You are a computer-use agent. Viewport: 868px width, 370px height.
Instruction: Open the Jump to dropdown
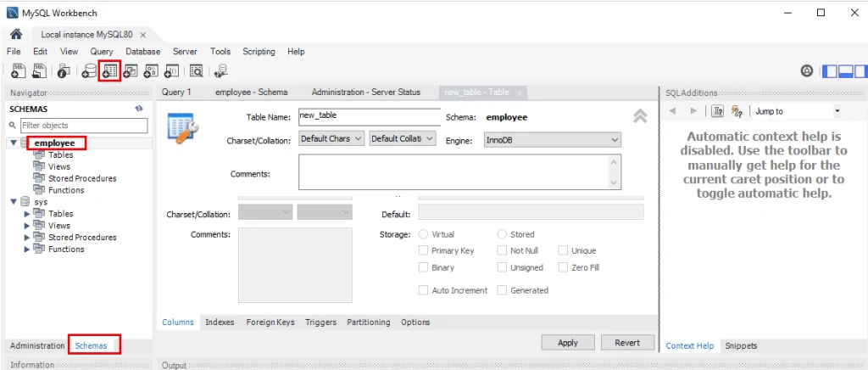(x=796, y=111)
